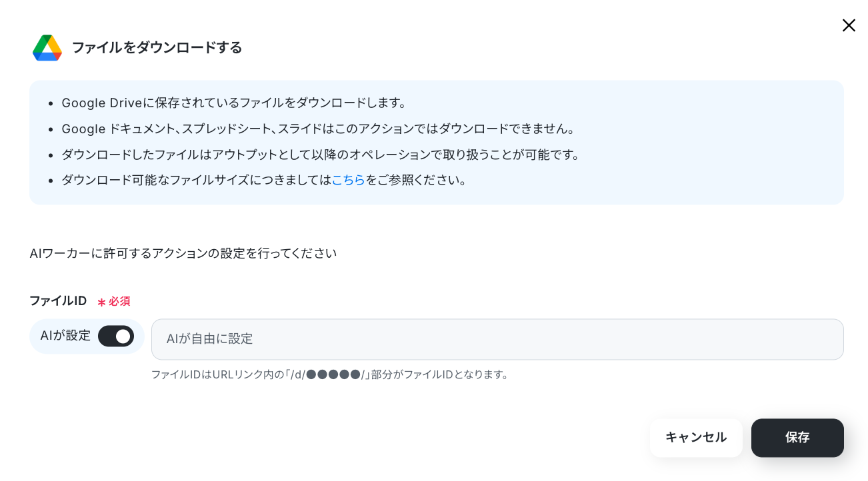Select the ファイルID field label
Screen dimensions: 868x481
pos(58,300)
